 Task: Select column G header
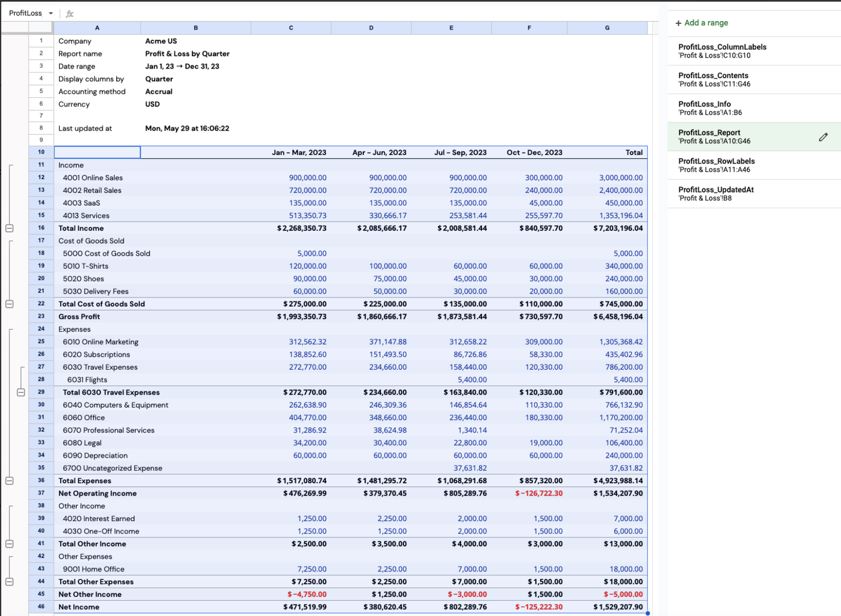tap(607, 28)
